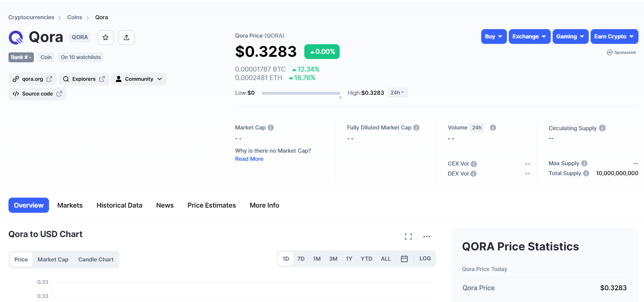
Task: Follow the Read More link
Action: (249, 159)
